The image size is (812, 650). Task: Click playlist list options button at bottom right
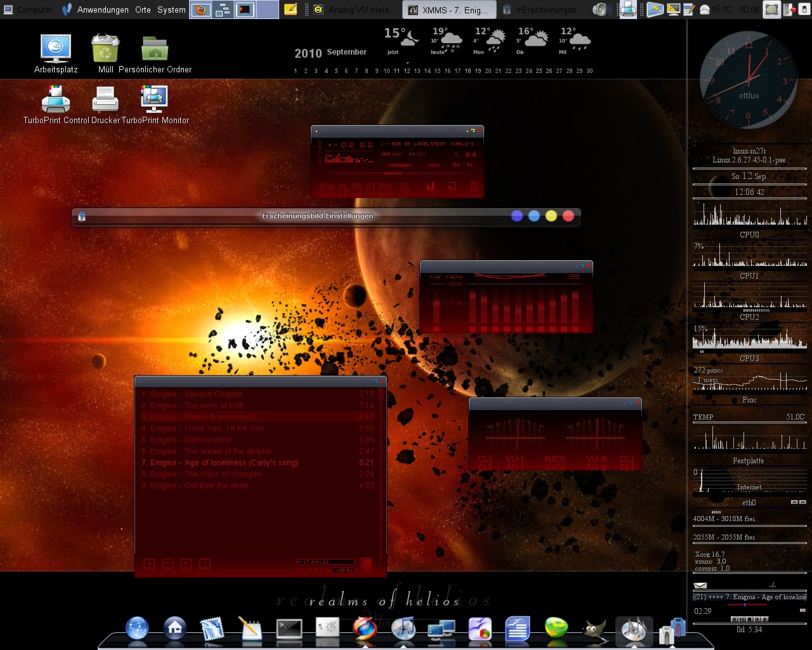pos(366,563)
